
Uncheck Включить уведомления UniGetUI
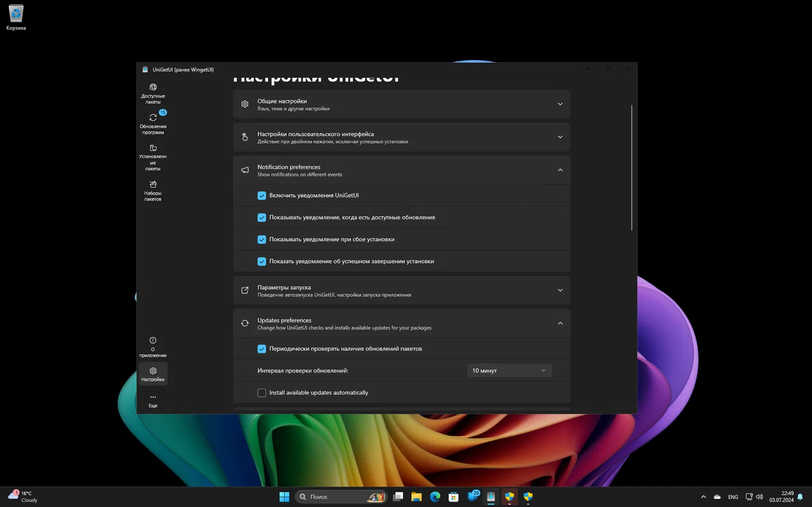tap(261, 195)
